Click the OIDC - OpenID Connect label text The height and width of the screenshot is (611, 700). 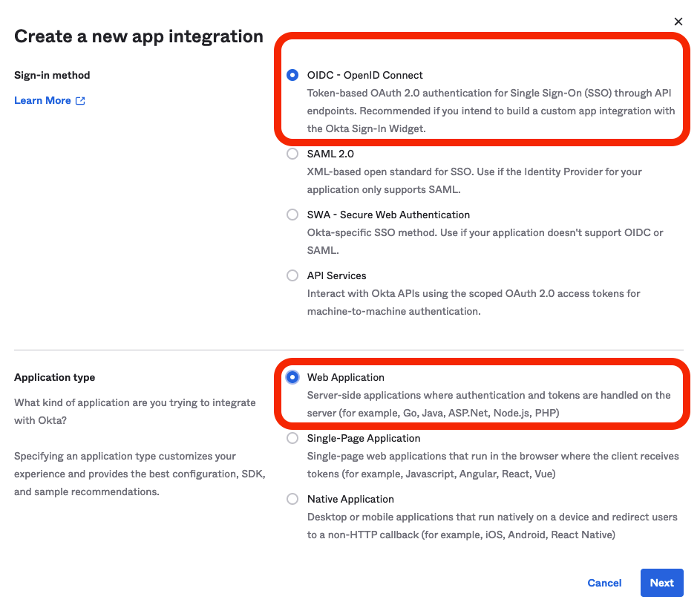pyautogui.click(x=364, y=75)
